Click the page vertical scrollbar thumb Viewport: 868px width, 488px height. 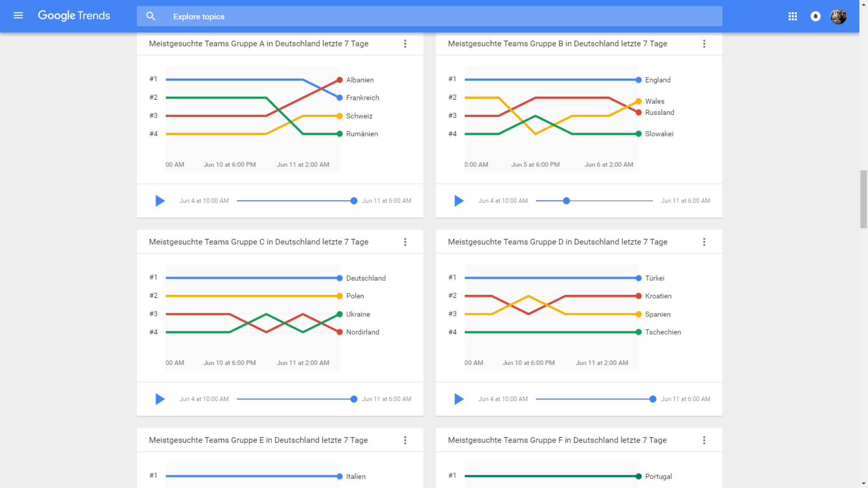point(863,199)
